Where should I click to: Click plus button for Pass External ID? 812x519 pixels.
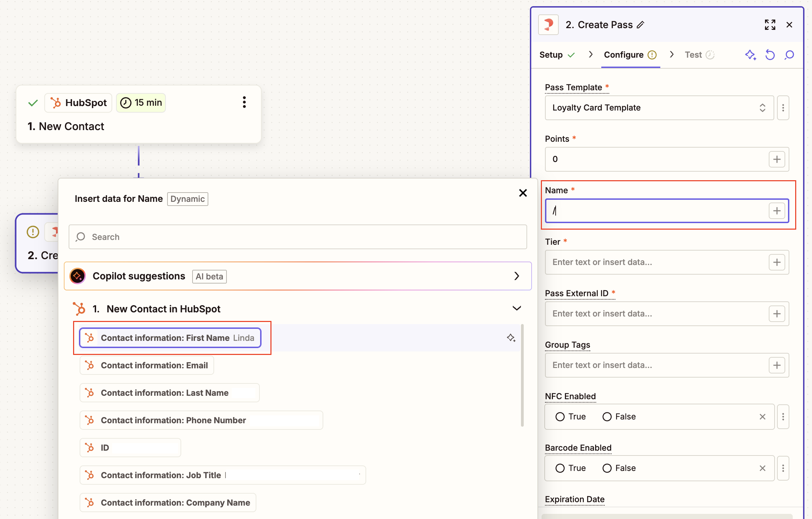coord(777,314)
